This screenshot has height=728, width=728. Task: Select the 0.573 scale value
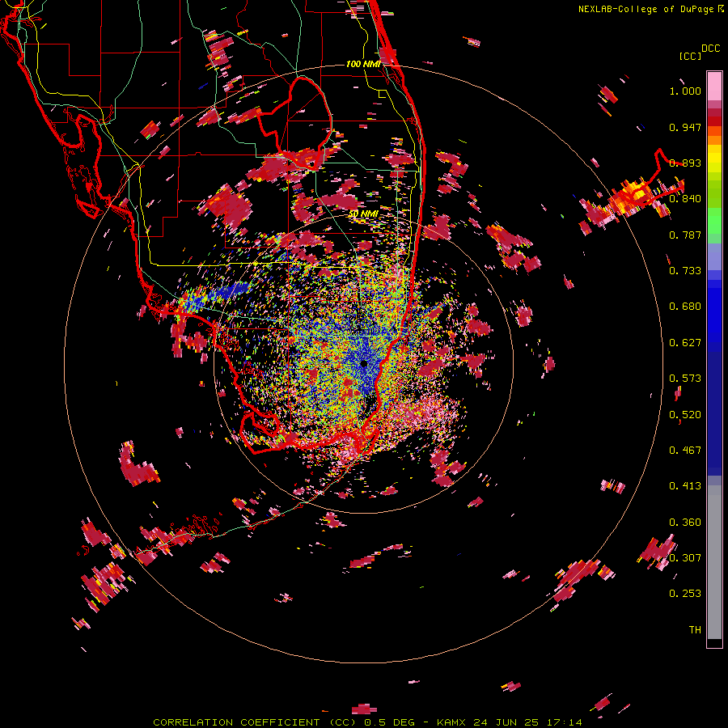[685, 379]
